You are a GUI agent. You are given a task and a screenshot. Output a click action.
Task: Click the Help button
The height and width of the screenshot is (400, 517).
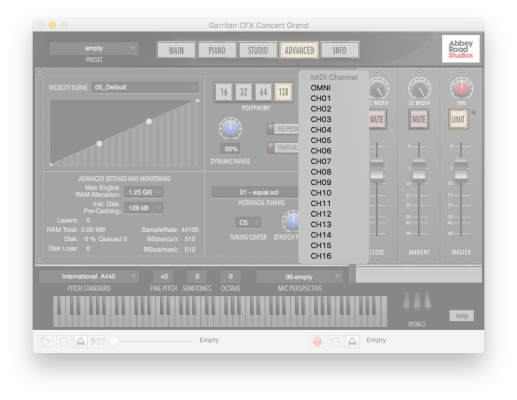pyautogui.click(x=462, y=316)
